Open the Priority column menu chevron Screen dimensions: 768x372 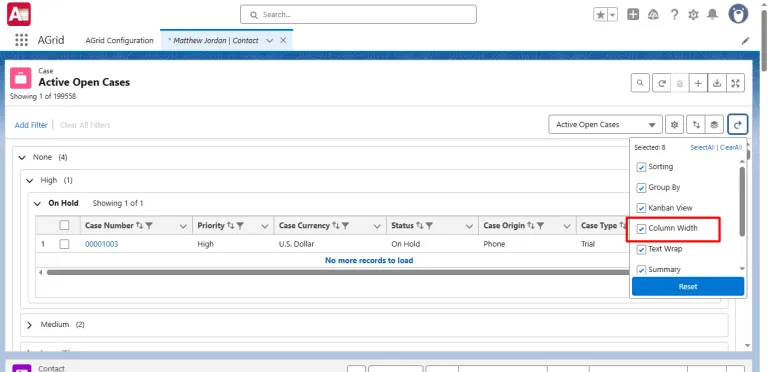click(265, 226)
